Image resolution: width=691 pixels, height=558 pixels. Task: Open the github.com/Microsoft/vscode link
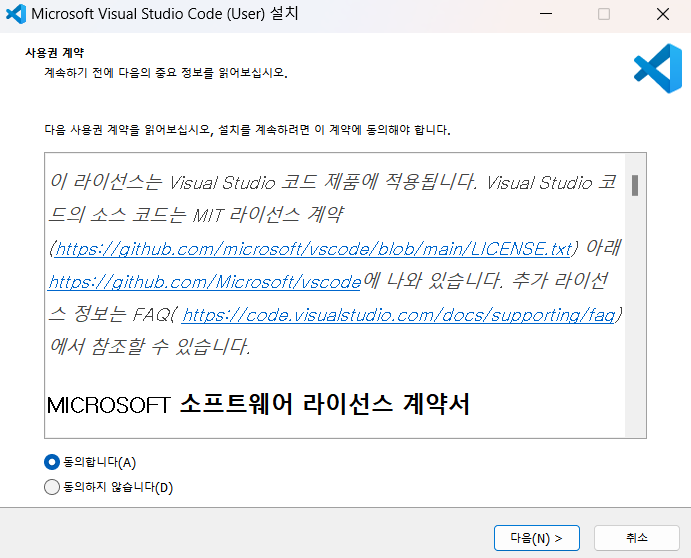pos(204,282)
